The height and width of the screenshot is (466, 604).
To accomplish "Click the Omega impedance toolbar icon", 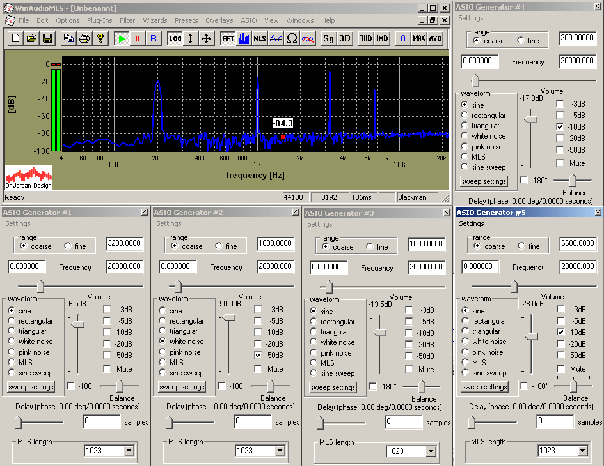I will (x=291, y=38).
